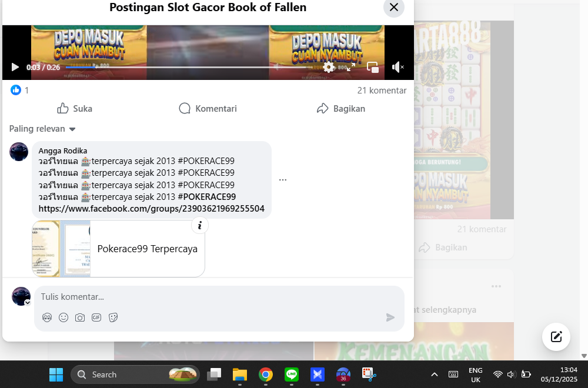Open the Wi-Fi network tray icon

(497, 374)
